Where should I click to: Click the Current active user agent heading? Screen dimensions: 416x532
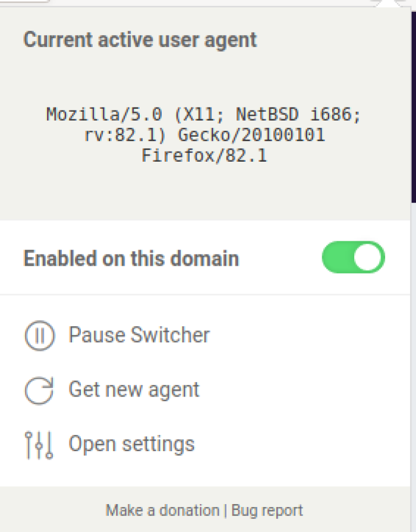[140, 39]
